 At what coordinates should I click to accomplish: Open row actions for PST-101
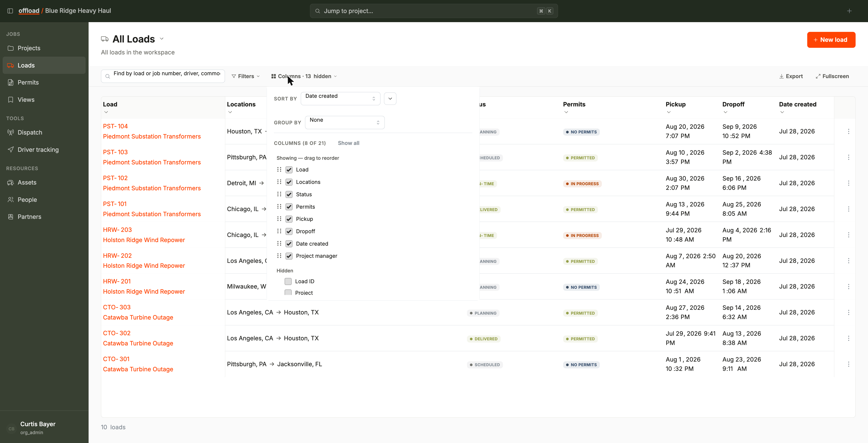tap(849, 209)
